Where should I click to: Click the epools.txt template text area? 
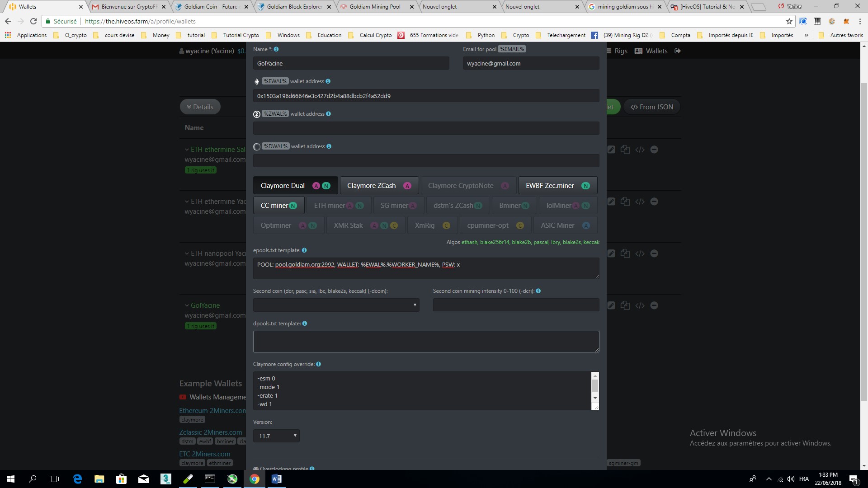tap(426, 268)
